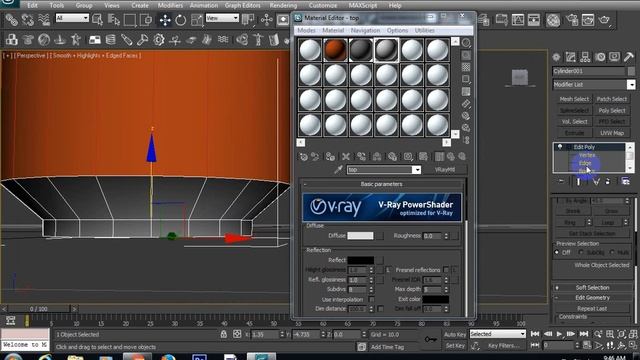Select the Off preview selection radio
Screen dimensions: 640x360
(x=557, y=253)
